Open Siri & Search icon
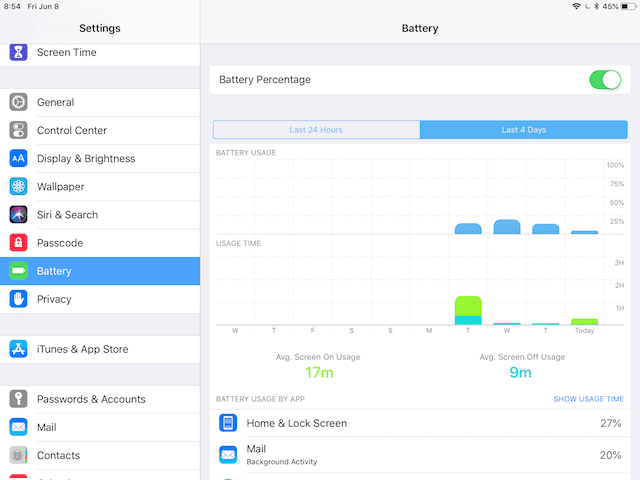Image resolution: width=640 pixels, height=480 pixels. [18, 214]
